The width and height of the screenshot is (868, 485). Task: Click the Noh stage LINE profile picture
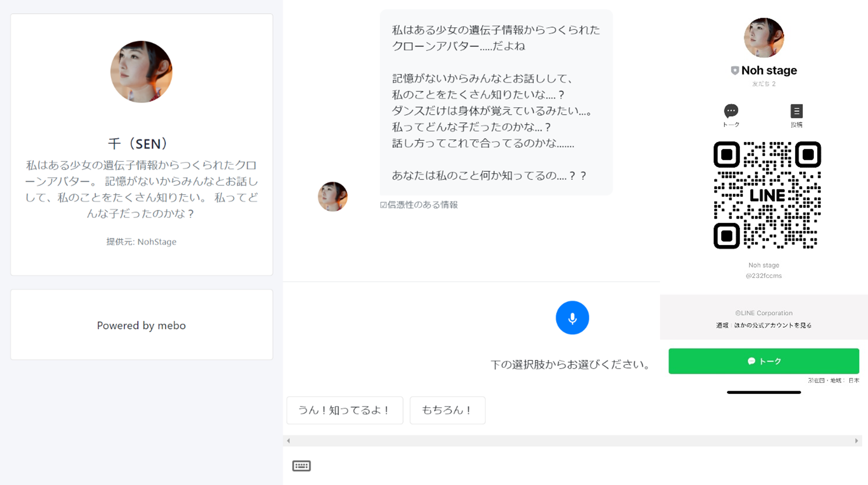(x=763, y=38)
